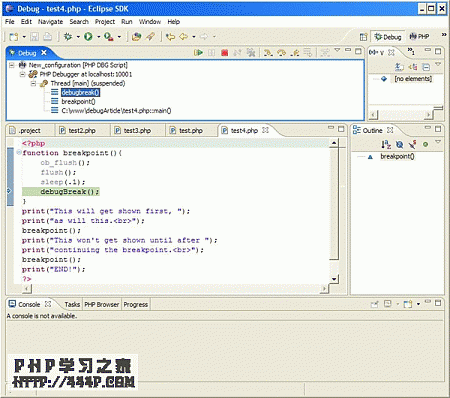Open the Outline view menu triangle

click(438, 142)
